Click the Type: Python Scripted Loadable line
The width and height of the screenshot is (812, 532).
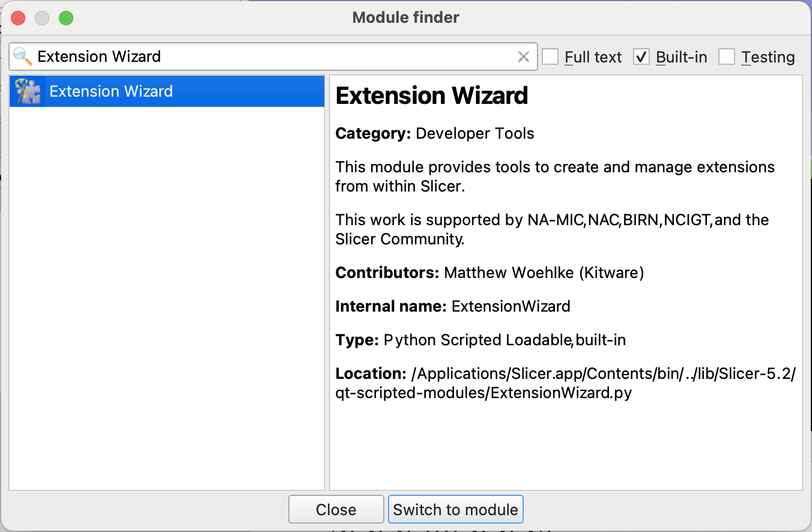coord(480,340)
